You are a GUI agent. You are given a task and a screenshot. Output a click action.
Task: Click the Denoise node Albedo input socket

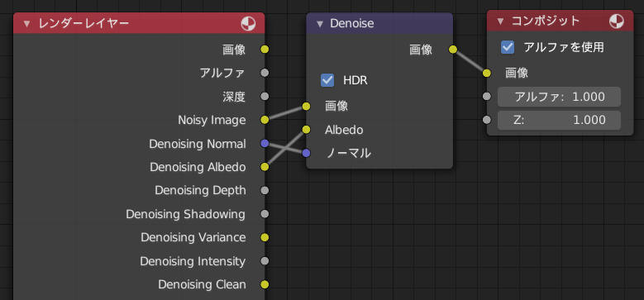pyautogui.click(x=306, y=130)
